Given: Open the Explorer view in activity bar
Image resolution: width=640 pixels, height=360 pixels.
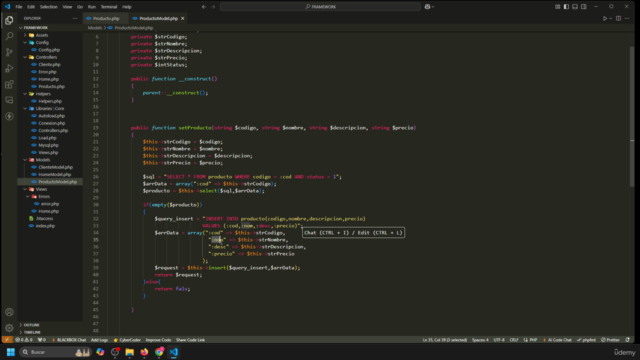Looking at the screenshot, I should pos(9,20).
